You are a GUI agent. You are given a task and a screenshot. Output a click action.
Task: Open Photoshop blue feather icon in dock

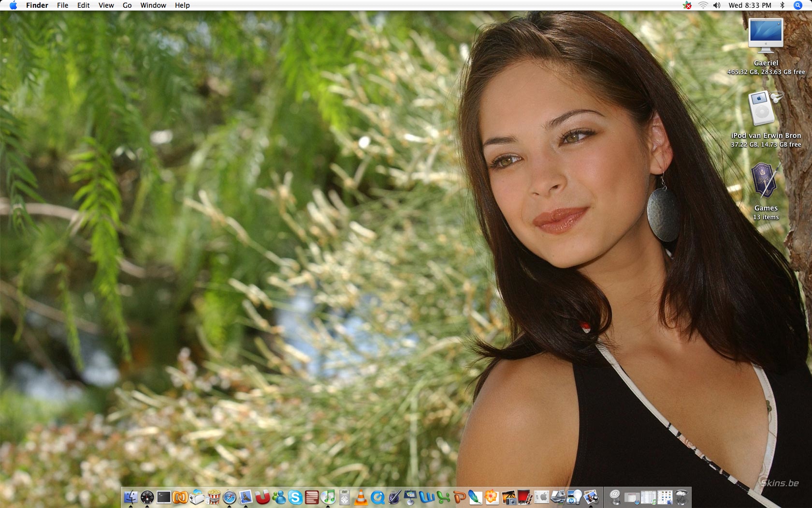tap(475, 497)
